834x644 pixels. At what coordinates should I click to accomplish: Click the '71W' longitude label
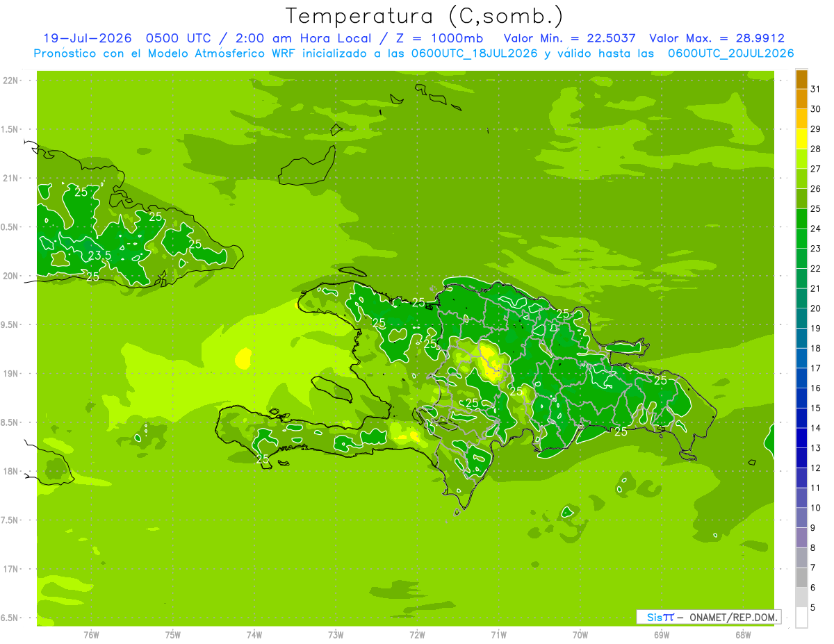[x=498, y=635]
